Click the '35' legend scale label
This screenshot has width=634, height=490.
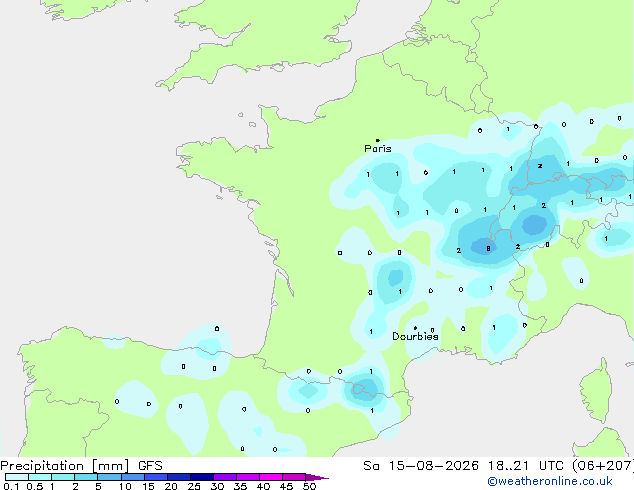(x=240, y=486)
